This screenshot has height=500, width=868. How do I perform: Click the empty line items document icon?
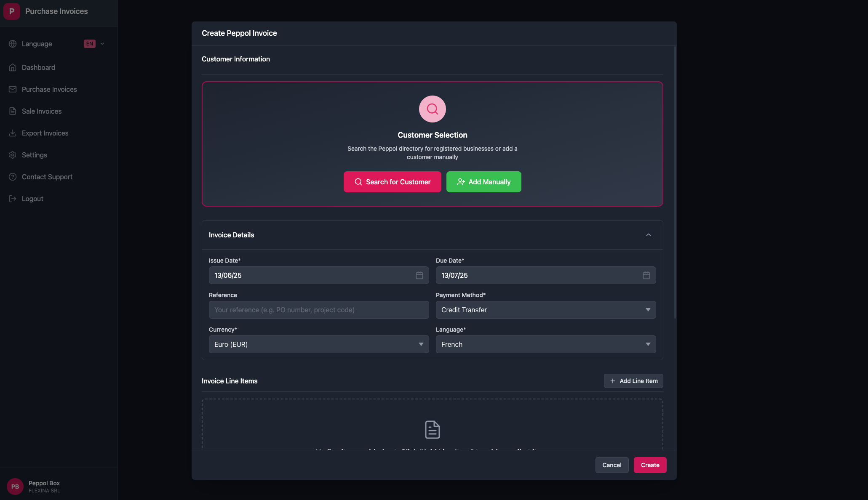(x=433, y=430)
